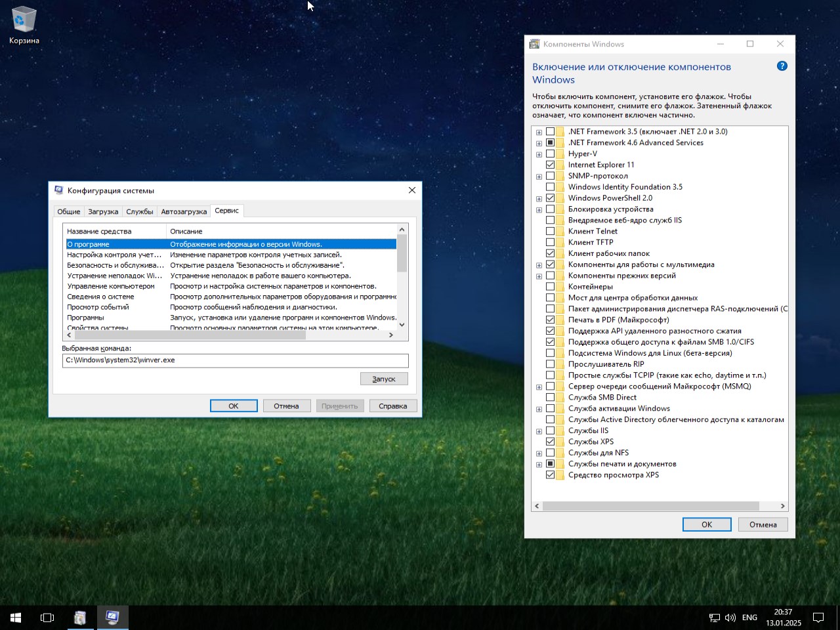This screenshot has height=630, width=840.
Task: Enable the Контейнеры checkbox
Action: [550, 286]
